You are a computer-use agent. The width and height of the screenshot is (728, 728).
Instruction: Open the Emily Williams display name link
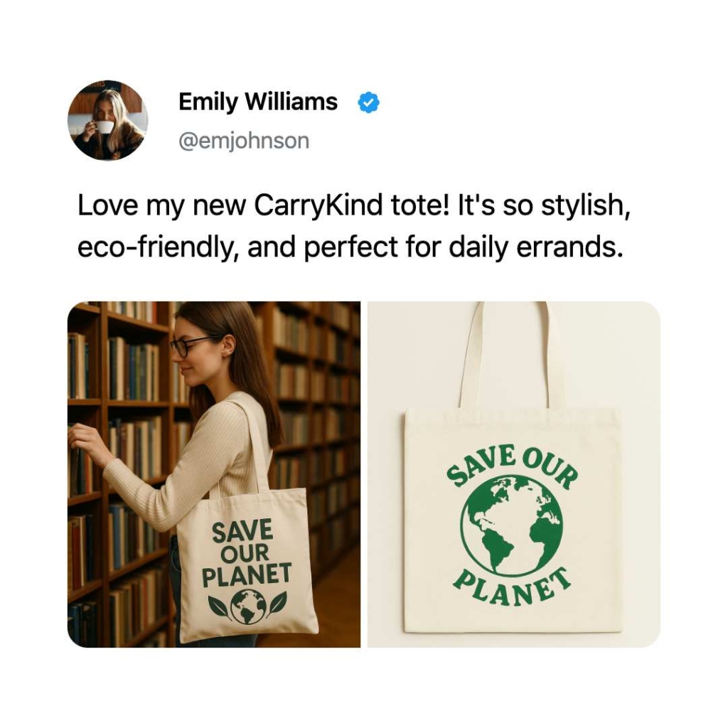(x=258, y=102)
